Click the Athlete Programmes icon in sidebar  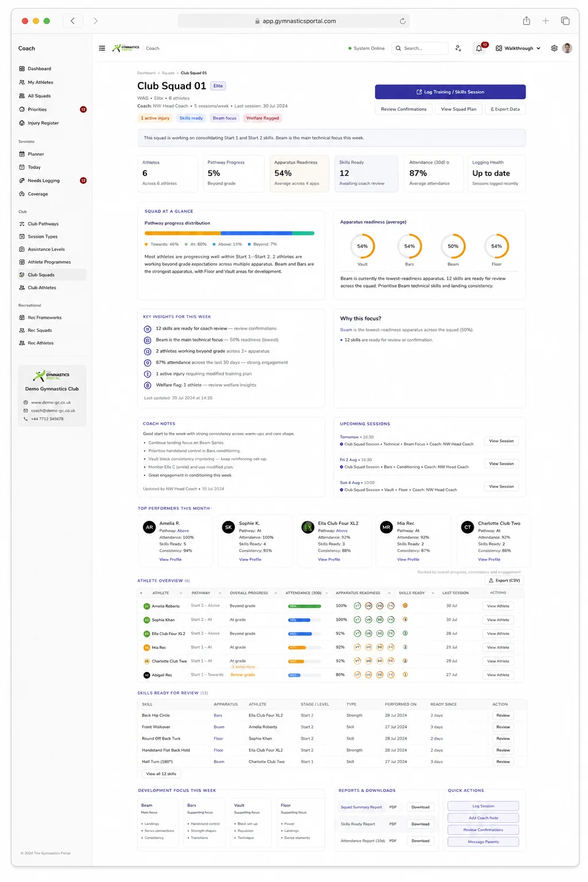pos(22,262)
